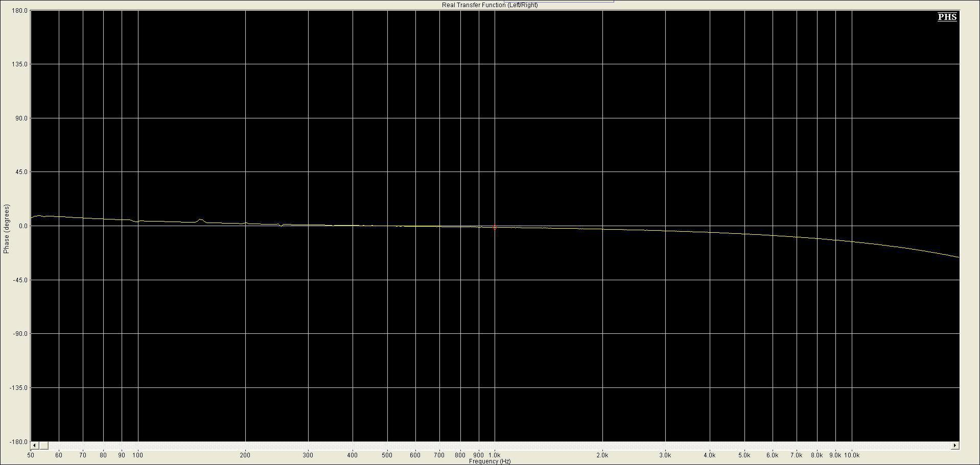The image size is (980, 465).
Task: Click the -90.0 phase scale label
Action: click(x=20, y=334)
